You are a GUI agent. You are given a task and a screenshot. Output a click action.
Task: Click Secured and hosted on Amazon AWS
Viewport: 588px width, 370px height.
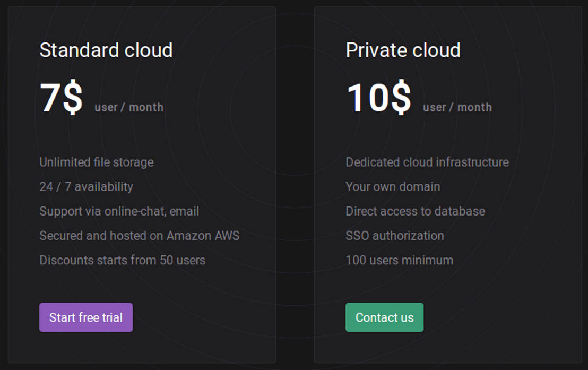pyautogui.click(x=139, y=235)
